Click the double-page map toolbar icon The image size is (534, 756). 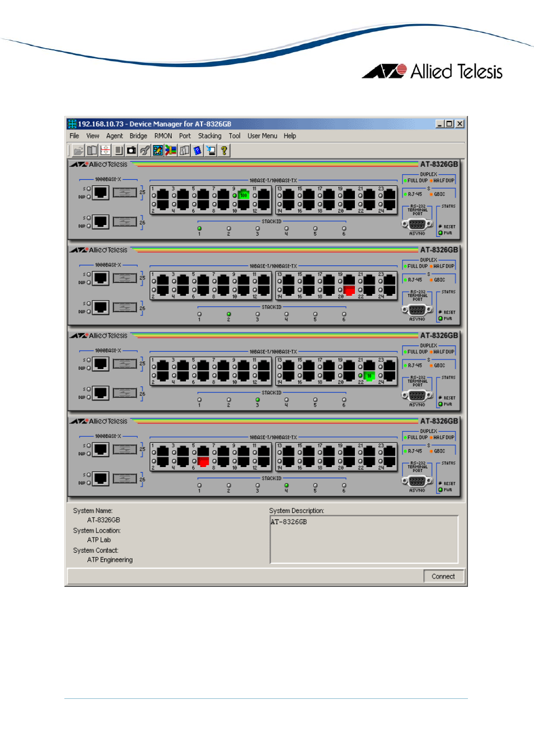click(184, 150)
